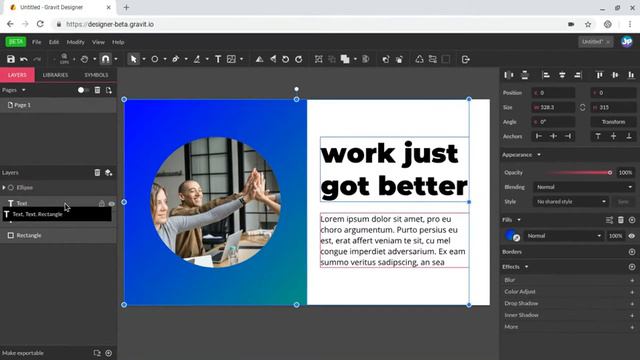The width and height of the screenshot is (640, 360).
Task: Open the Modify menu
Action: (76, 42)
